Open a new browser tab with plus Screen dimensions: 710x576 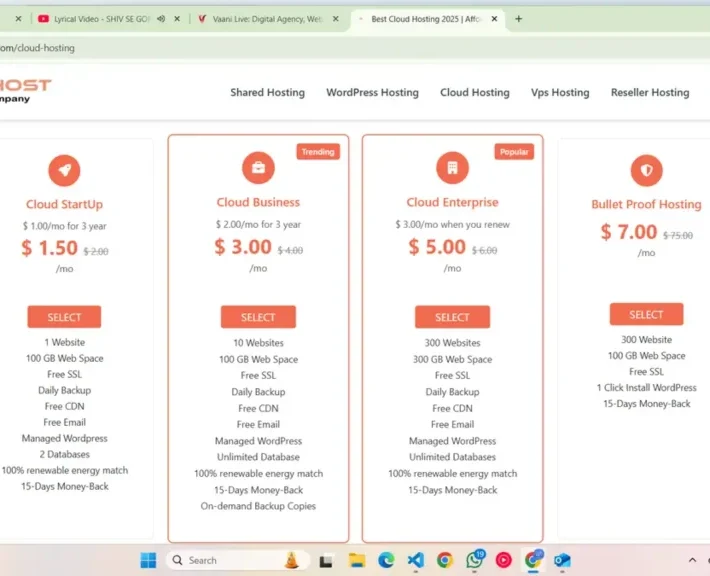[x=518, y=19]
